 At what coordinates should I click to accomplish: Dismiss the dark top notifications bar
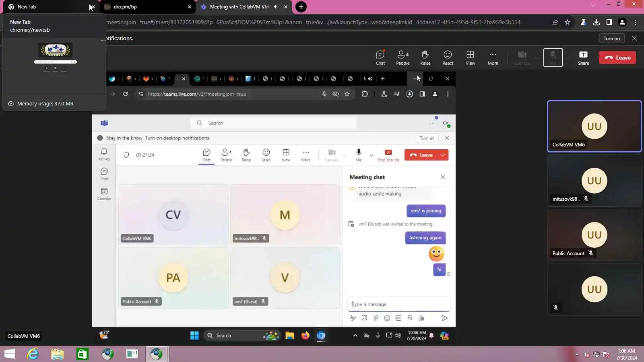click(x=634, y=38)
